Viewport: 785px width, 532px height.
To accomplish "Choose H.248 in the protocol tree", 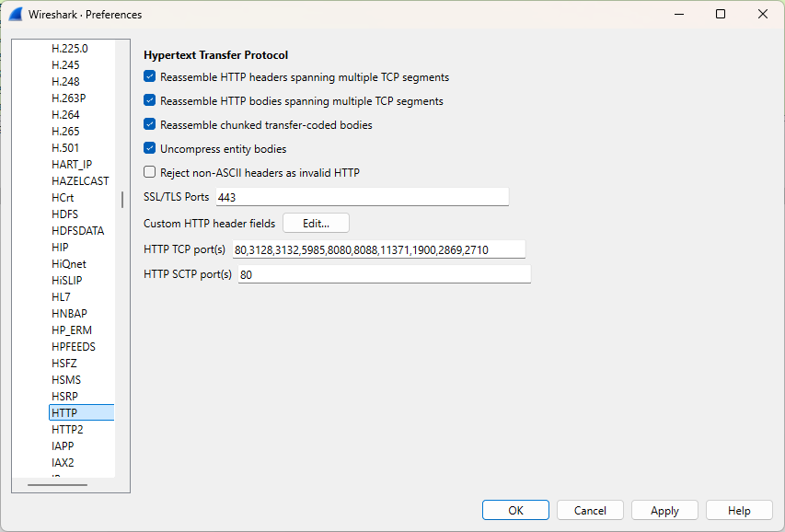I will [x=65, y=82].
